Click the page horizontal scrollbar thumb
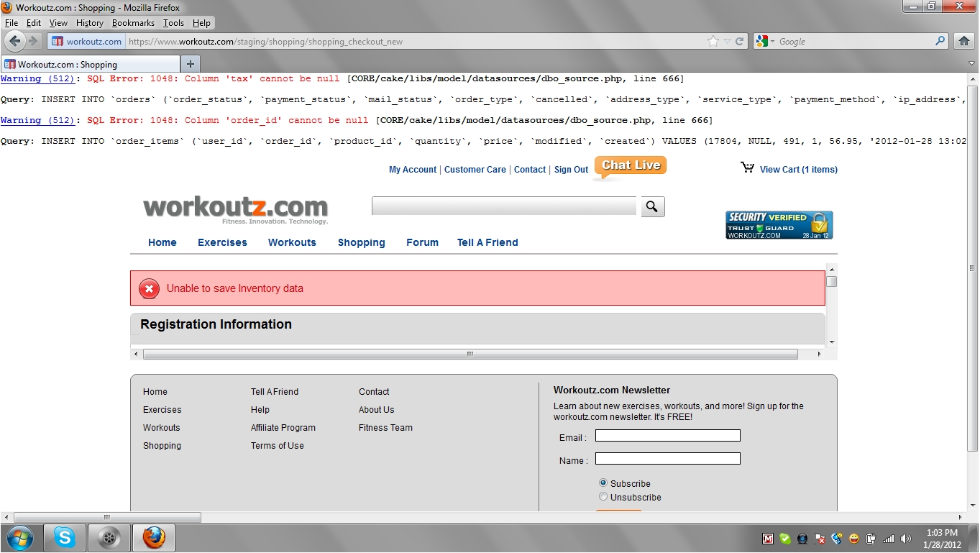This screenshot has height=553, width=980. [107, 517]
